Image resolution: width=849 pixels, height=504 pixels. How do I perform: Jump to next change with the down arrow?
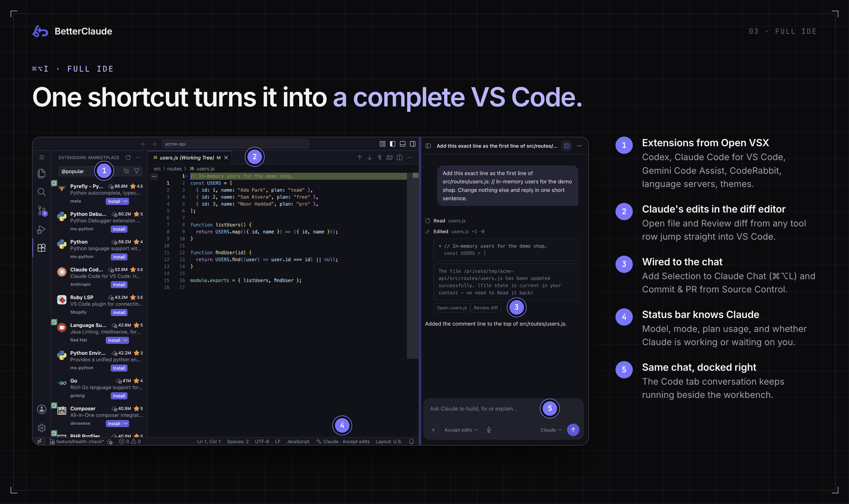369,157
